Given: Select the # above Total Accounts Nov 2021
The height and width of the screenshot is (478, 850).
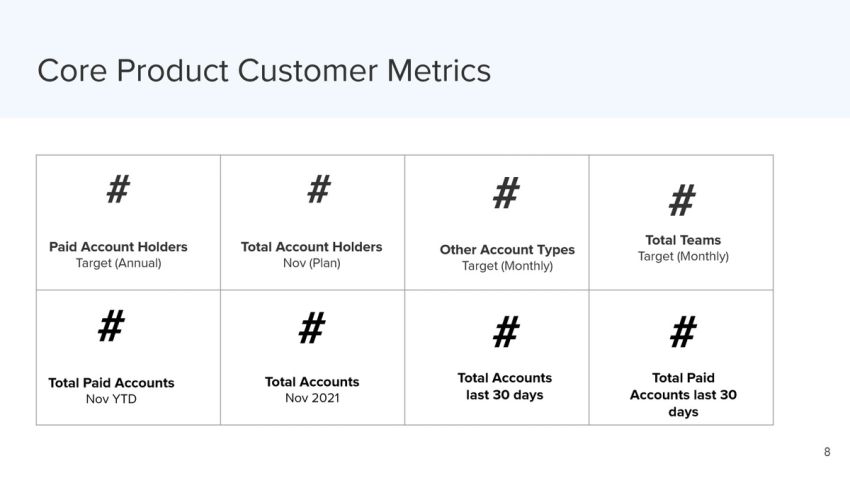Looking at the screenshot, I should (x=312, y=326).
